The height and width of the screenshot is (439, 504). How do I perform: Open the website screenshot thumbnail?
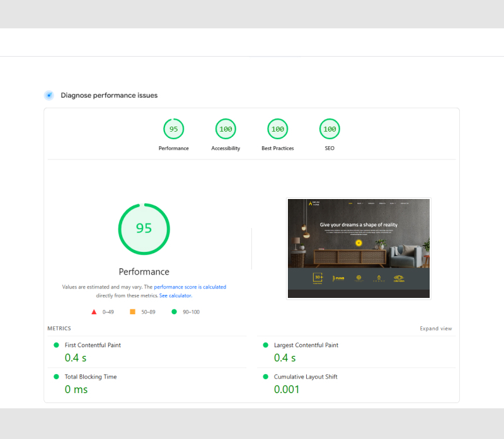click(358, 248)
